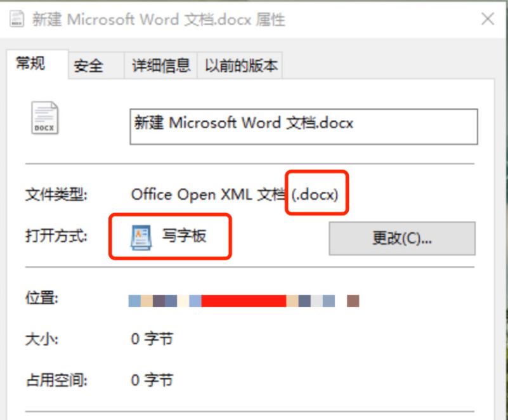Screen dimensions: 508x420
Task: Click the file name input field
Action: pos(304,126)
